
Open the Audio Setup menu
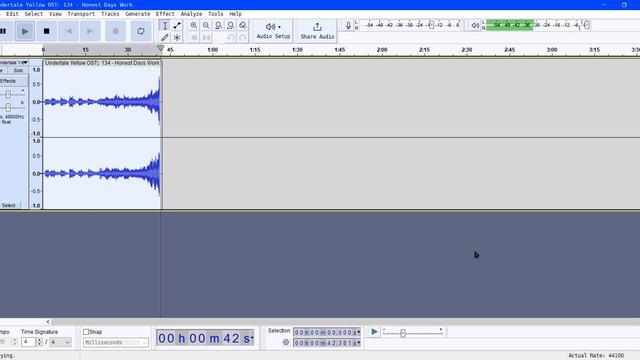pyautogui.click(x=273, y=31)
